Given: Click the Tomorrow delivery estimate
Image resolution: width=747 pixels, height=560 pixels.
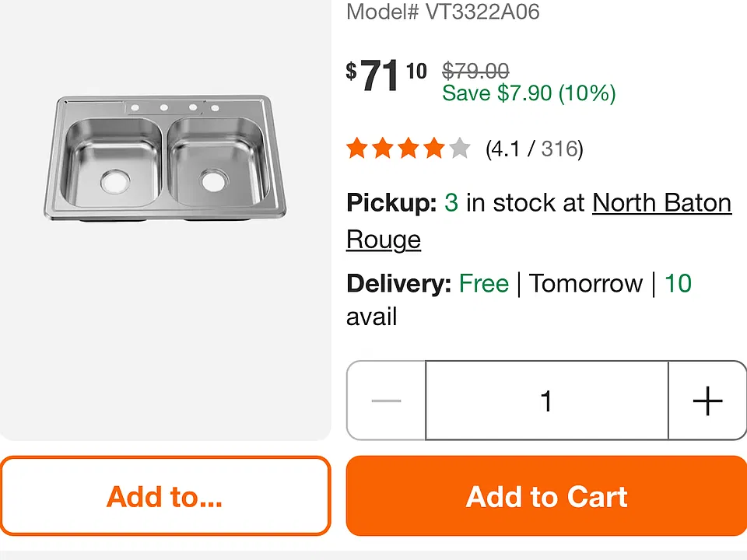Looking at the screenshot, I should coord(586,283).
